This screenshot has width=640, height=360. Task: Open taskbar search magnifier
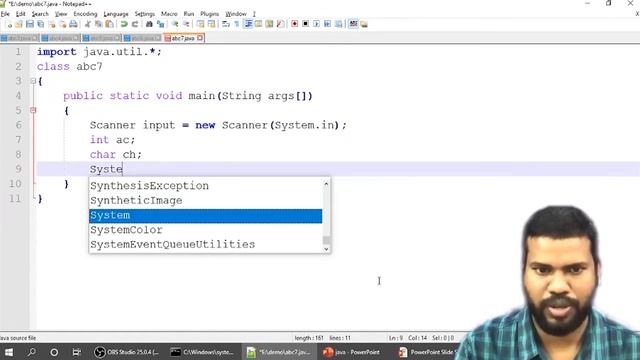(x=31, y=352)
